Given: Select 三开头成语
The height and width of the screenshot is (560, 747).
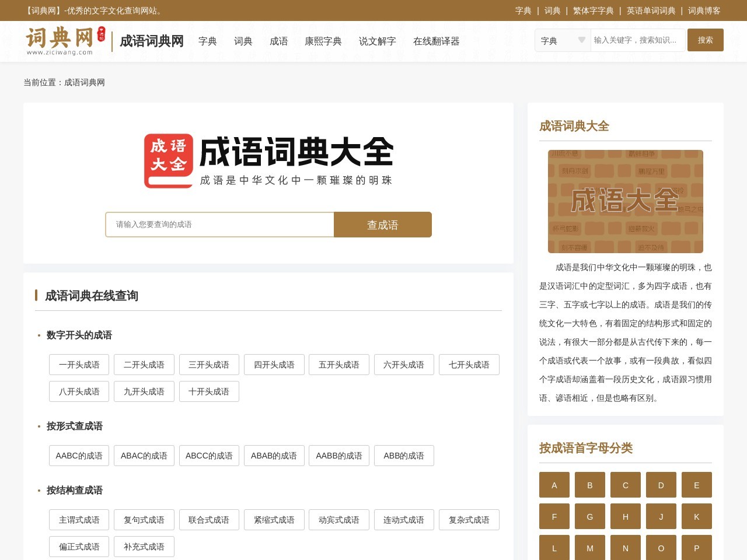Looking at the screenshot, I should point(209,365).
